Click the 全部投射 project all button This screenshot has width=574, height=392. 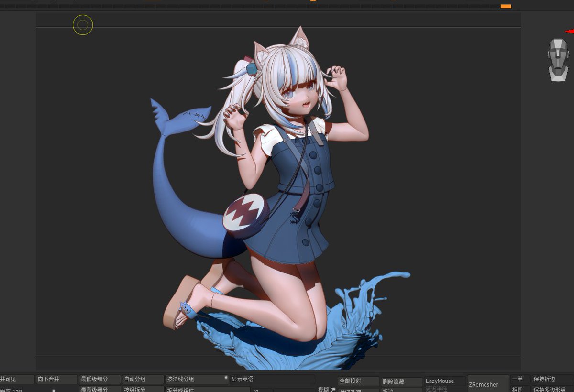(x=359, y=381)
